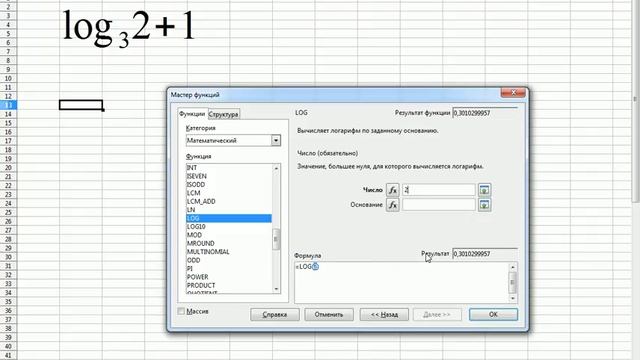Select row header 20 in the spreadsheet
The height and width of the screenshot is (360, 640).
(x=8, y=168)
